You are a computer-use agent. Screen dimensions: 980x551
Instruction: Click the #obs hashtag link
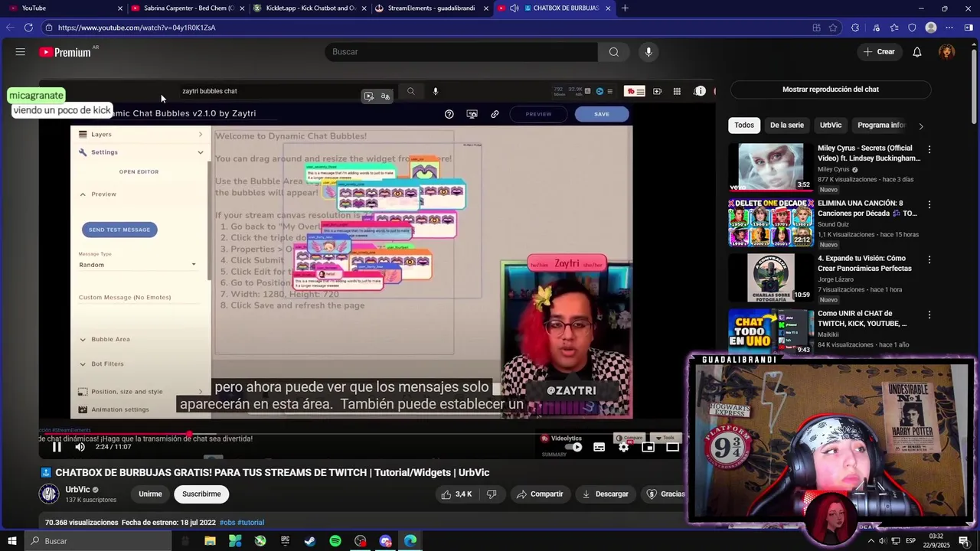coord(227,523)
